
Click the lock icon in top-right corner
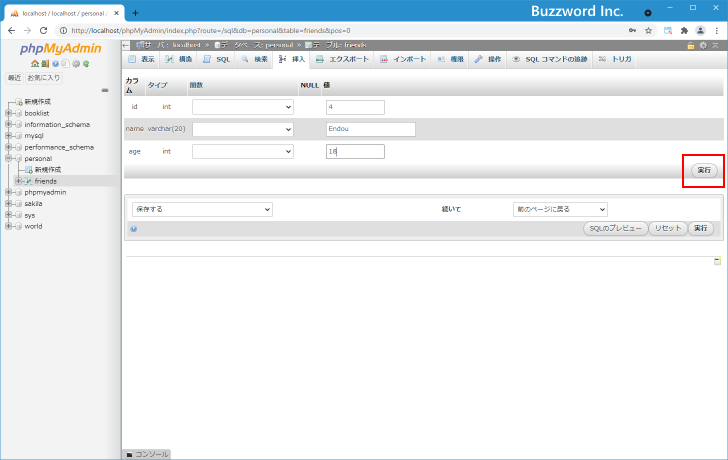coord(690,45)
